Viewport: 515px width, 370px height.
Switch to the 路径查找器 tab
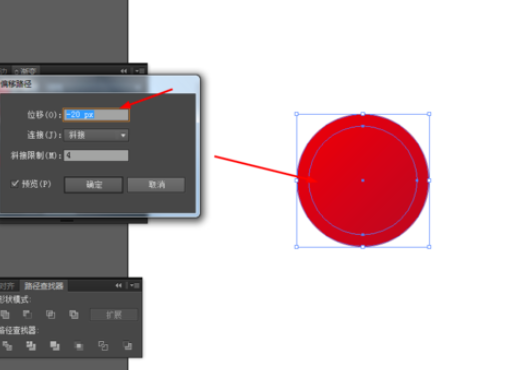pyautogui.click(x=44, y=286)
